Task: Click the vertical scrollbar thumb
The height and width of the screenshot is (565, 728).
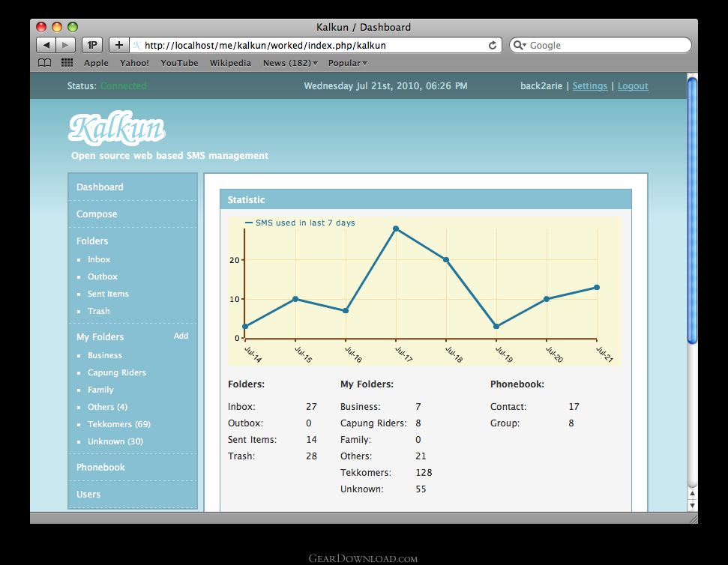Action: click(x=692, y=211)
